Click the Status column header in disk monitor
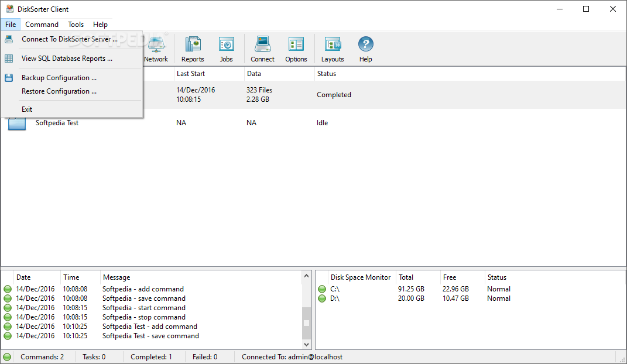Screen dimensions: 627x364 click(554, 277)
